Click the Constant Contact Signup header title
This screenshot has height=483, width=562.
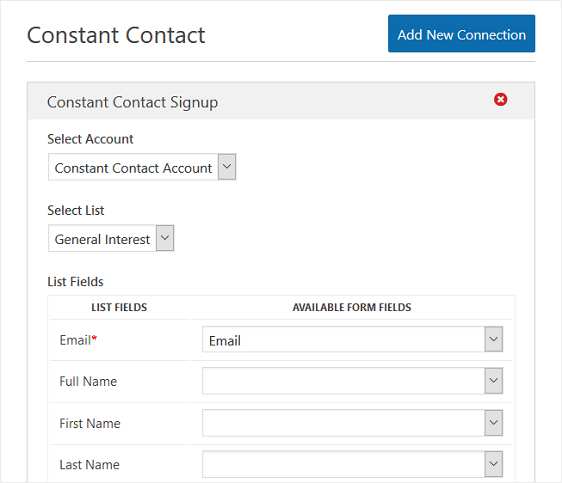pyautogui.click(x=133, y=102)
